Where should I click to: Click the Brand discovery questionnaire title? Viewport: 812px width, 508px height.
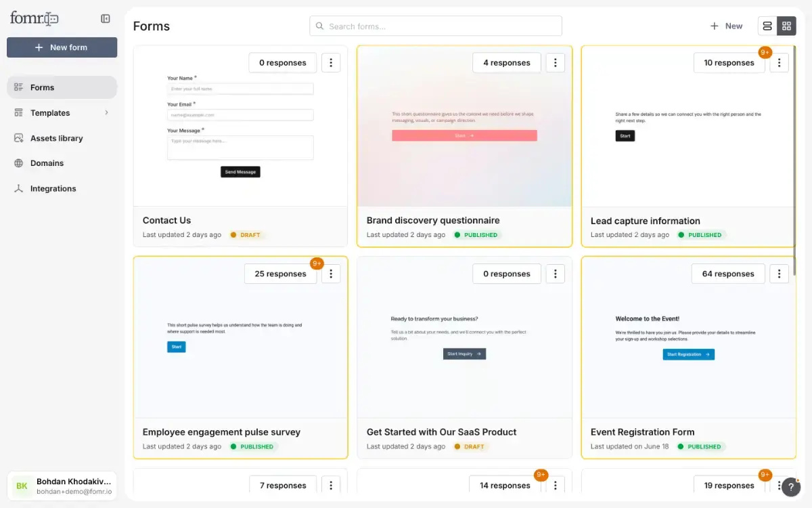click(433, 220)
